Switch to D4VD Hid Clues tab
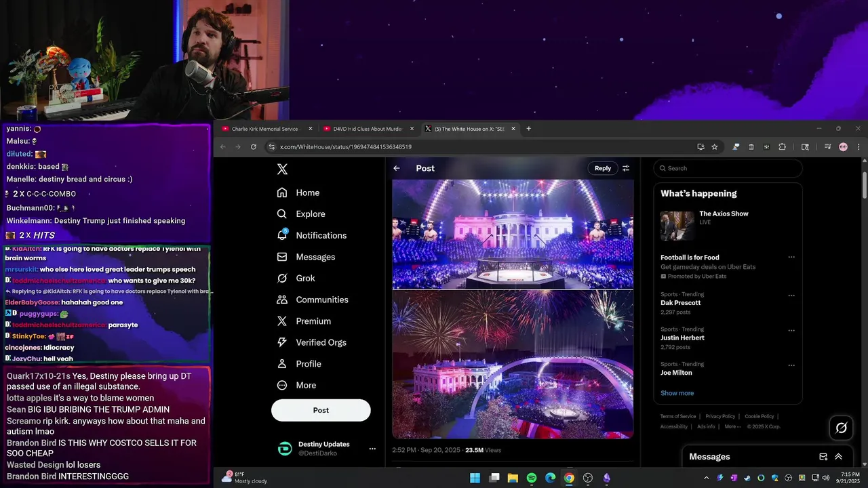This screenshot has height=488, width=868. [368, 129]
